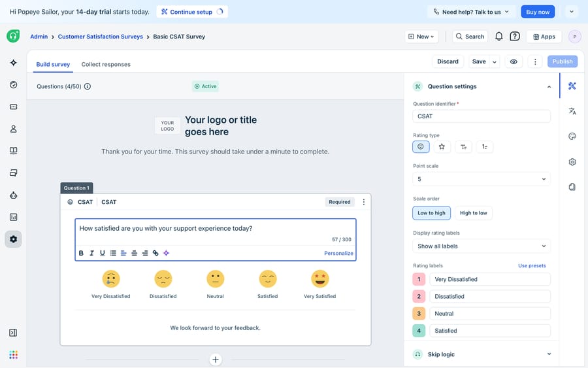588x368 pixels.
Task: Open the dashboard gauge icon in sidebar
Action: tap(14, 85)
